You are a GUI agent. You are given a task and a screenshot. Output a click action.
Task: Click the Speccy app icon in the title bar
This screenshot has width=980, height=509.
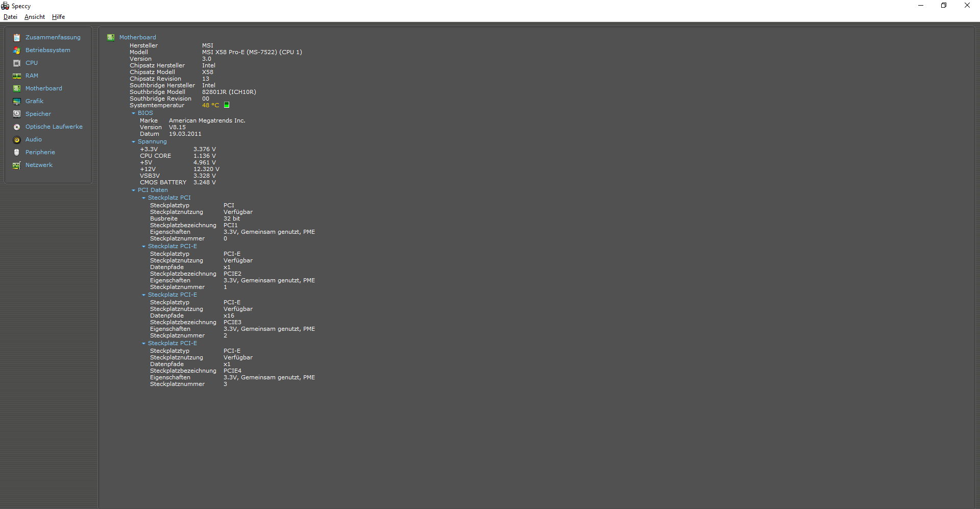click(x=5, y=6)
